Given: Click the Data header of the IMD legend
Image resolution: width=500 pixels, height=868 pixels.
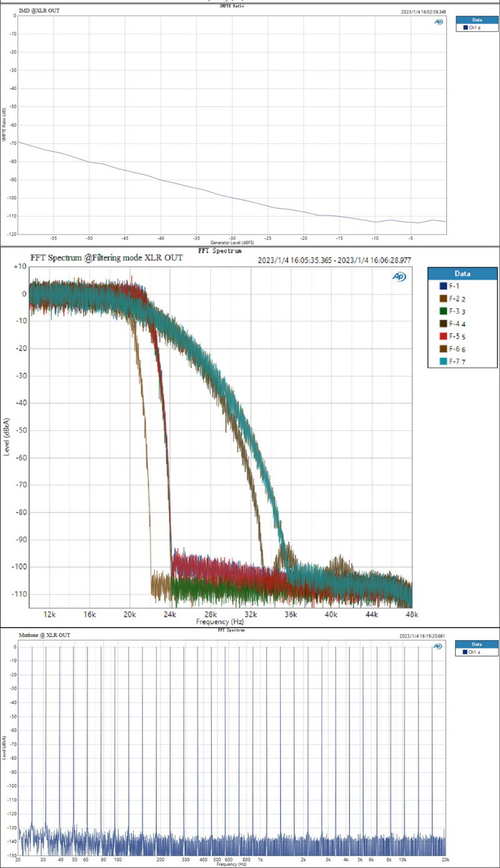Looking at the screenshot, I should (x=476, y=19).
